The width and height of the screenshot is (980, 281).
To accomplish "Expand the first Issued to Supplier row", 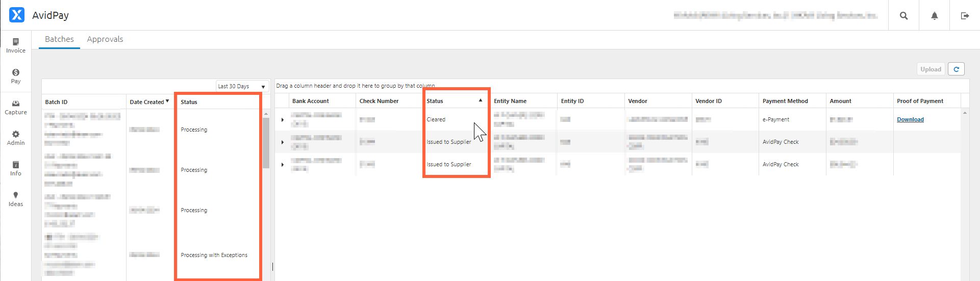I will tap(283, 142).
